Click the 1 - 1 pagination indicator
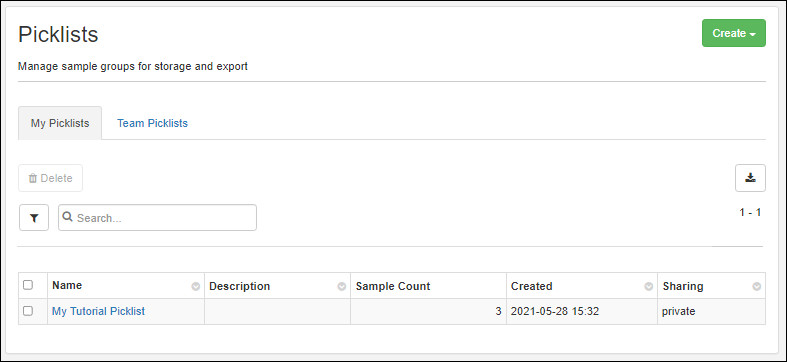This screenshot has width=787, height=362. (750, 212)
